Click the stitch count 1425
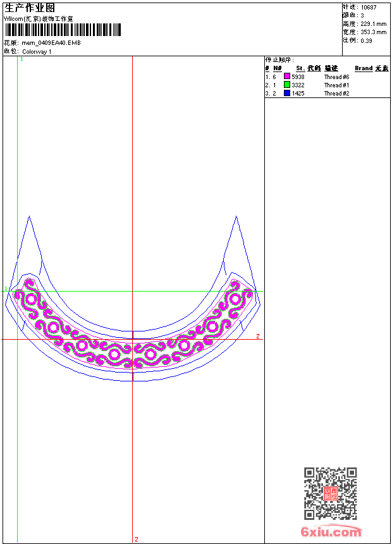 [x=298, y=94]
